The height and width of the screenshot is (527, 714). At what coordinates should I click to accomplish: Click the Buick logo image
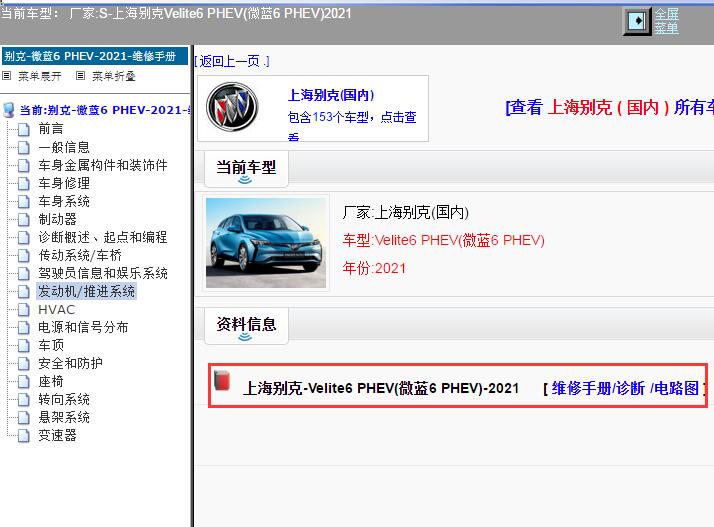[x=232, y=107]
